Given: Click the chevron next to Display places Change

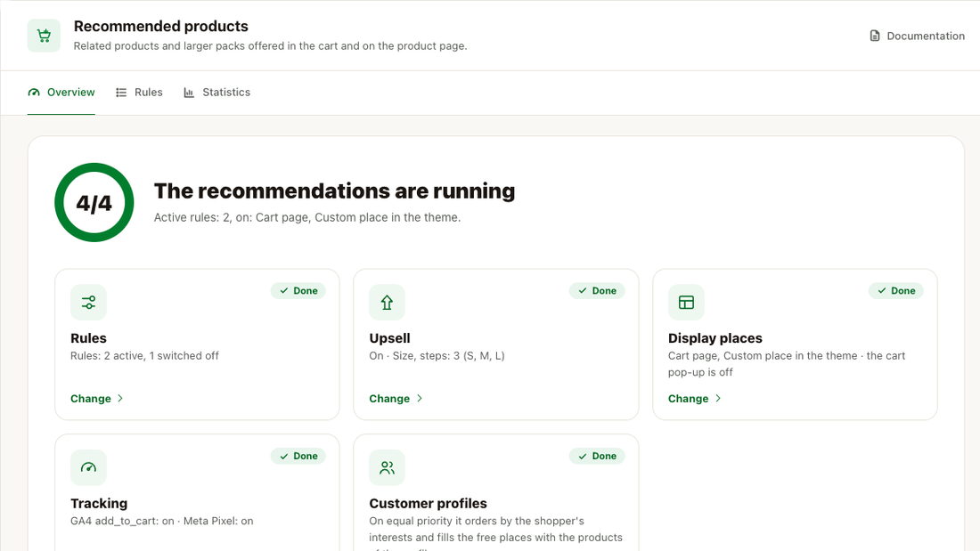Looking at the screenshot, I should point(718,399).
